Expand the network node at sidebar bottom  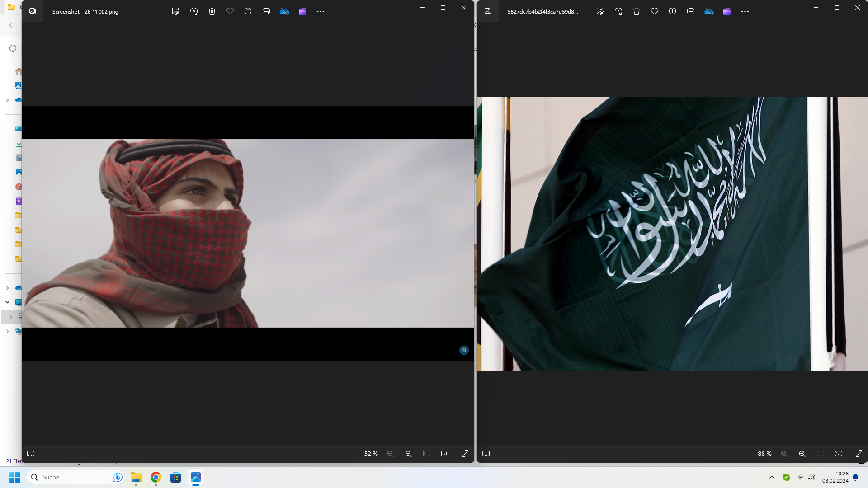tap(7, 331)
